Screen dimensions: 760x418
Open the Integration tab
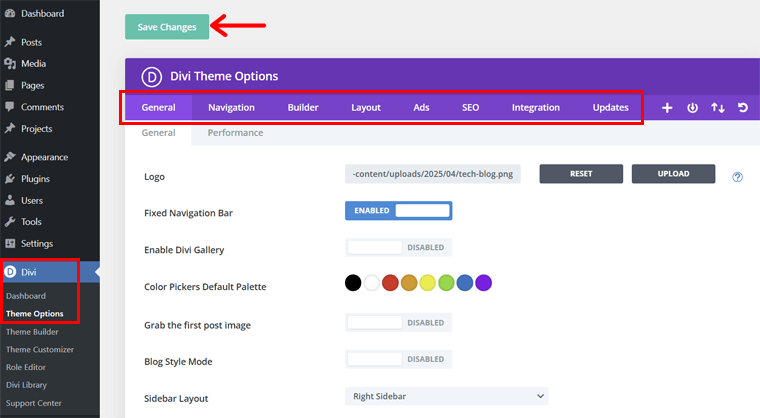pyautogui.click(x=536, y=108)
